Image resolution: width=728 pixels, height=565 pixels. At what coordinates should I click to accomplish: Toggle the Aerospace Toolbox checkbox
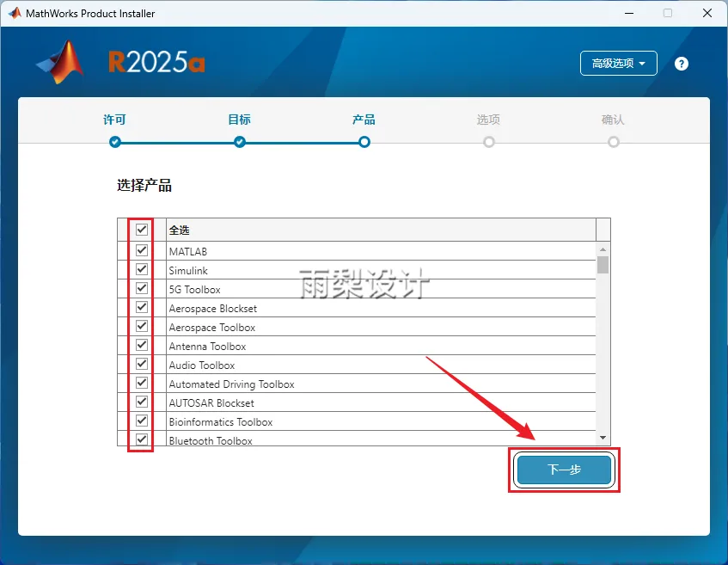142,326
